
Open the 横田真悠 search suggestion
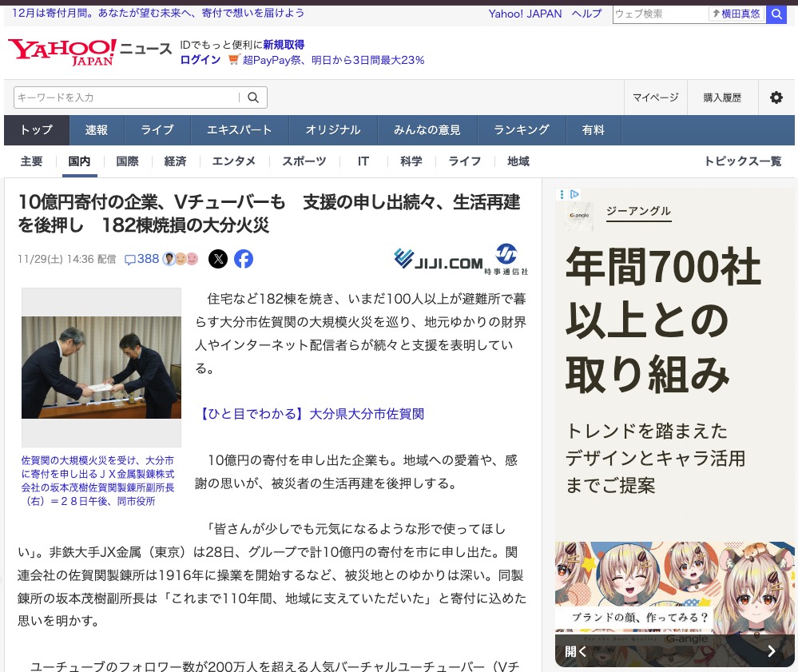tap(736, 14)
